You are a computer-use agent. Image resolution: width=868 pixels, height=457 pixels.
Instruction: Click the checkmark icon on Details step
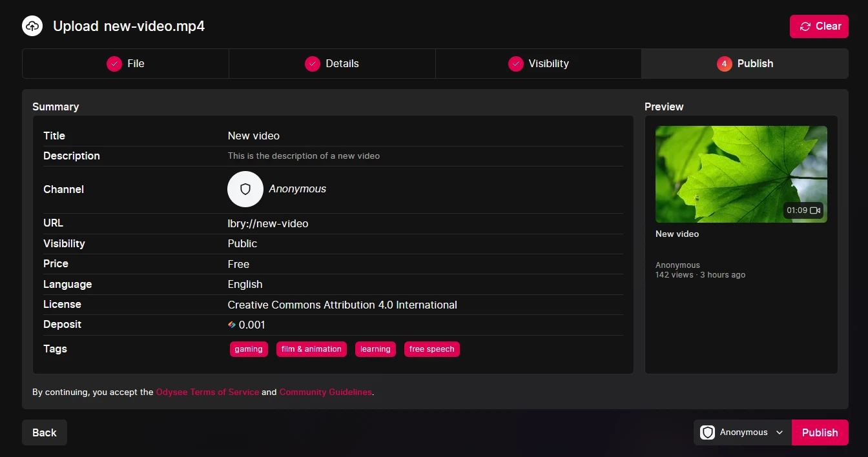313,64
